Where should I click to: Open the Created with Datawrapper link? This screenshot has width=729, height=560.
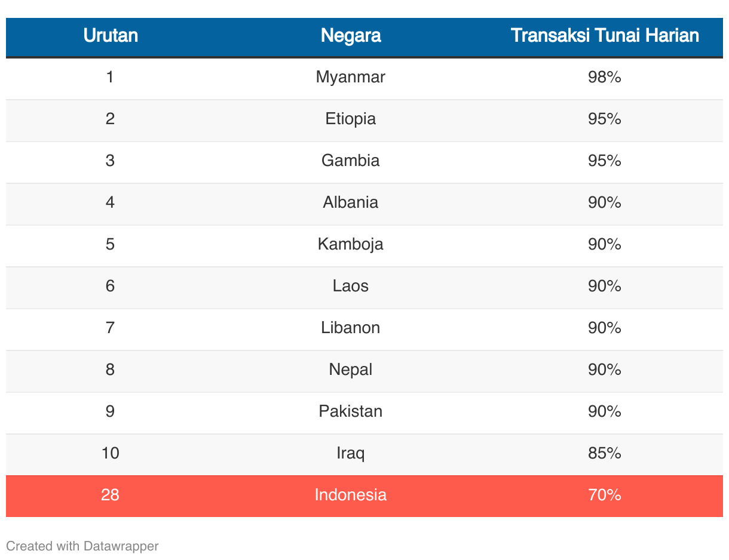click(82, 546)
